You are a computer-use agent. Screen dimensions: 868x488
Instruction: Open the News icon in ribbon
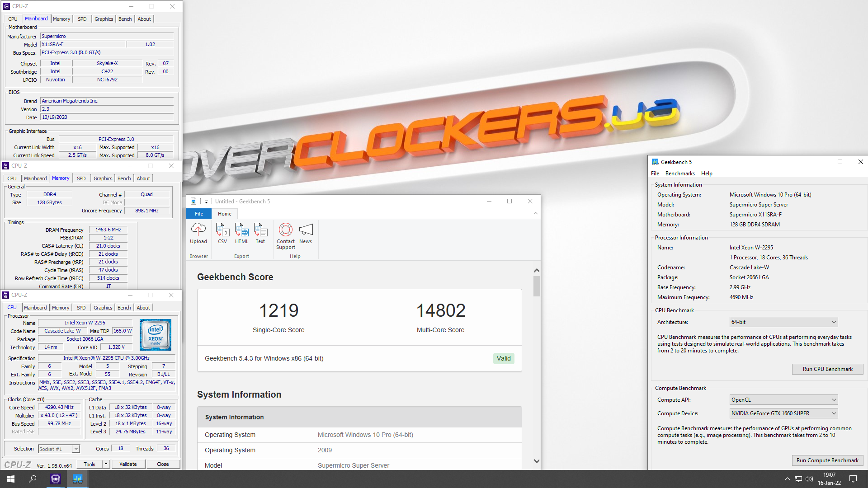[306, 234]
